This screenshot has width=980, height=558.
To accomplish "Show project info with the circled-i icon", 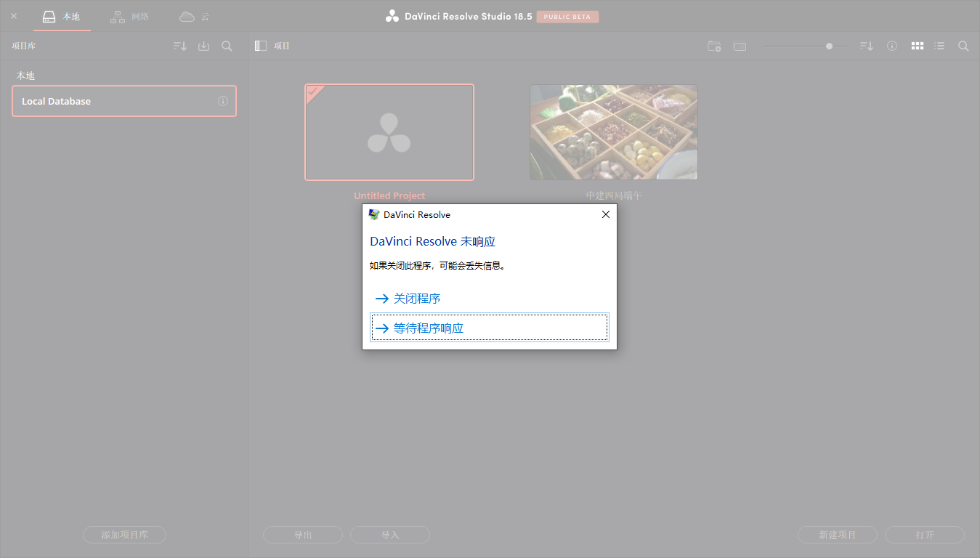I will pyautogui.click(x=892, y=46).
